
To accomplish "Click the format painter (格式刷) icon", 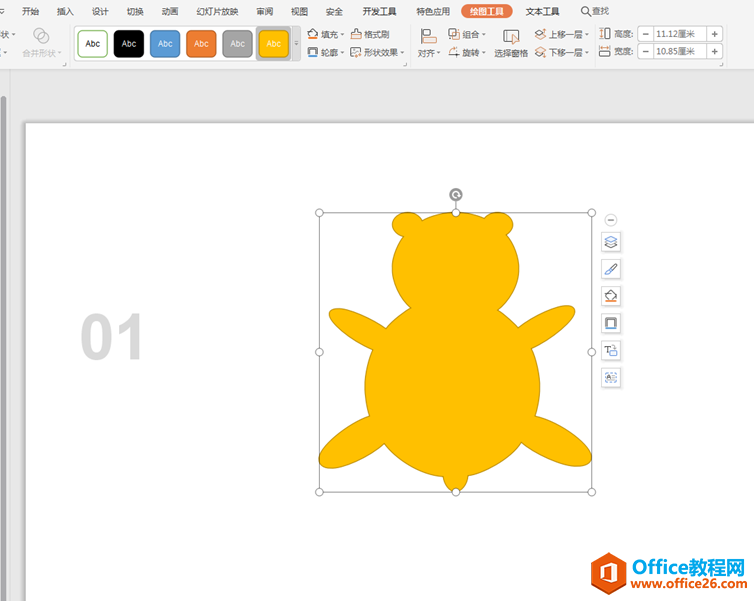I will [x=370, y=34].
